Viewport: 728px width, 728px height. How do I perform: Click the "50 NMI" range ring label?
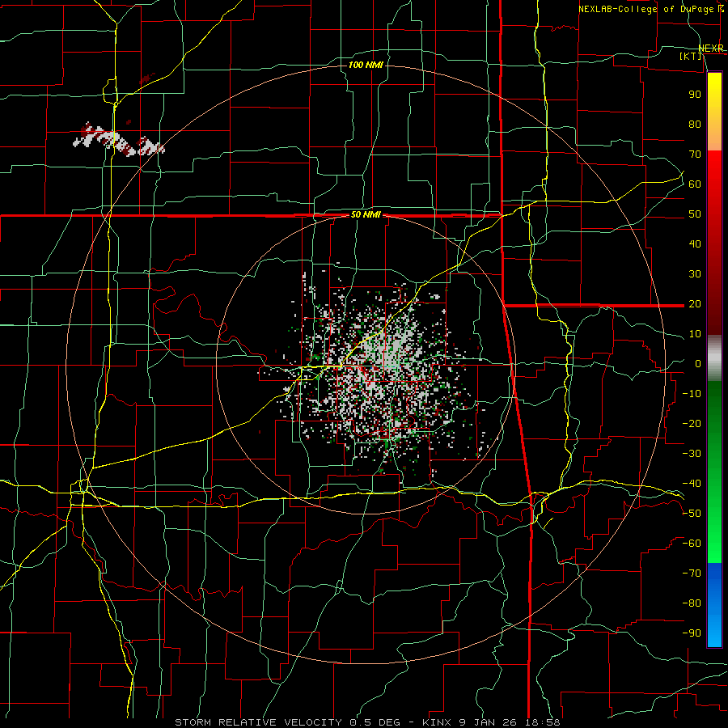click(366, 214)
